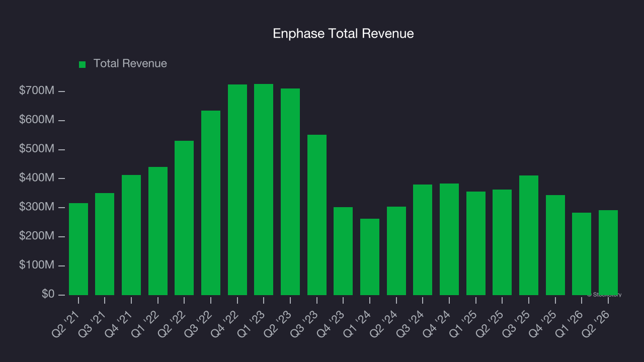Pick the Q4 '23 revenue bar
Image resolution: width=644 pixels, height=362 pixels.
click(x=343, y=251)
